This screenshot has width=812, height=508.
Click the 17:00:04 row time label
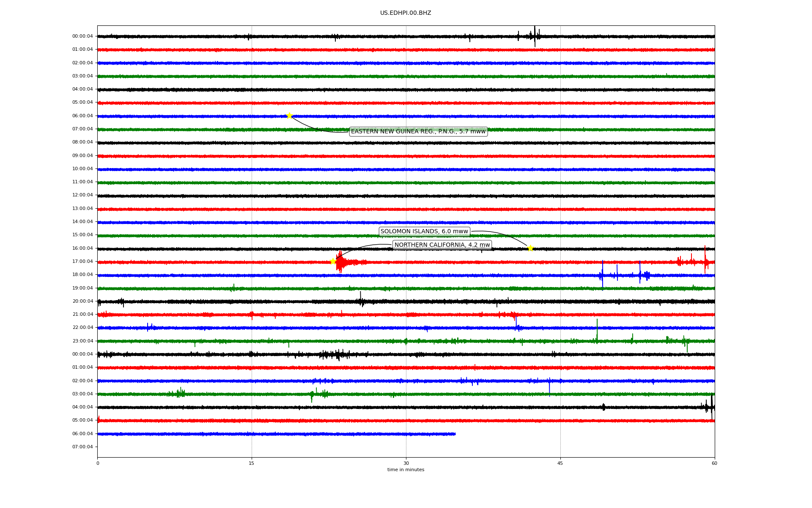pos(82,261)
